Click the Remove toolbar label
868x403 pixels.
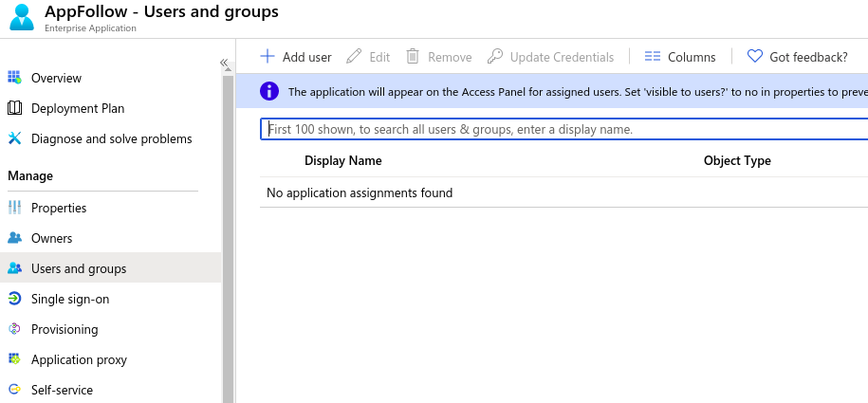[450, 58]
